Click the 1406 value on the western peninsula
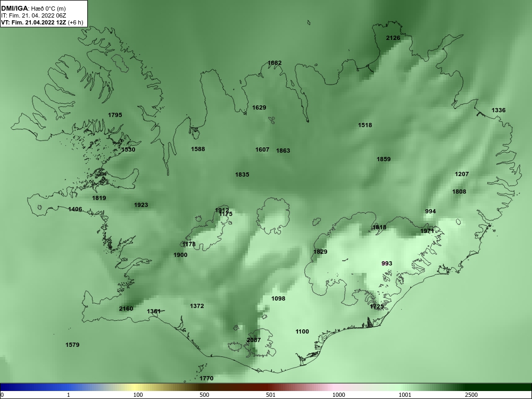 coord(75,209)
